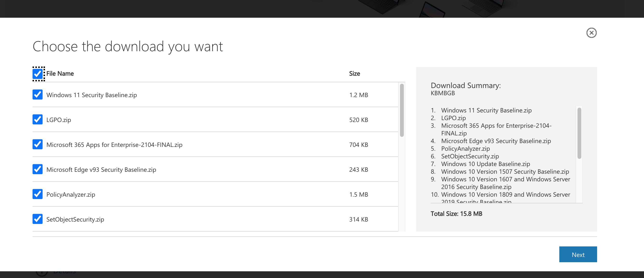
Task: Deselect Microsoft 365 Apps for Enterprise-2104-FINAL.zip
Action: click(38, 145)
